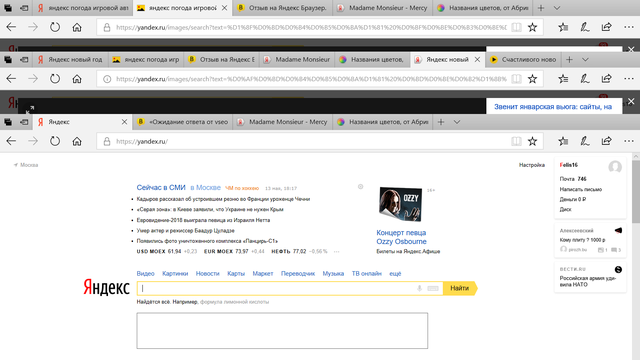Image resolution: width=640 pixels, height=360 pixels.
Task: Go back in the front Yandex window
Action: coord(11,141)
